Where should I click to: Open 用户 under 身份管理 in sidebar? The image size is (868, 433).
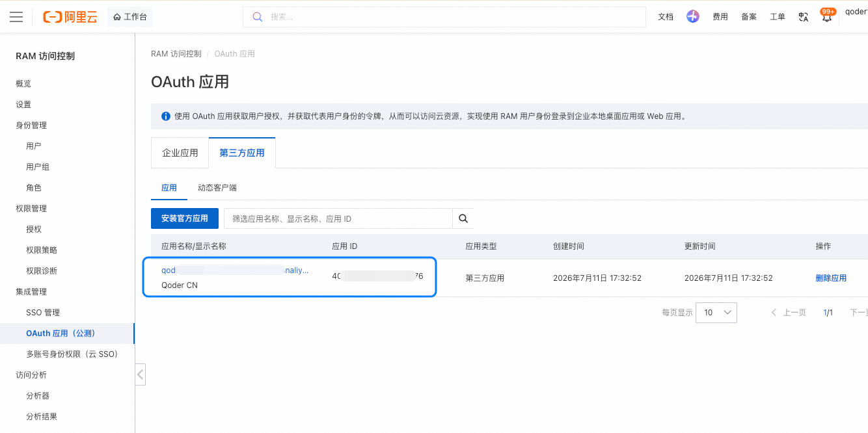click(34, 146)
